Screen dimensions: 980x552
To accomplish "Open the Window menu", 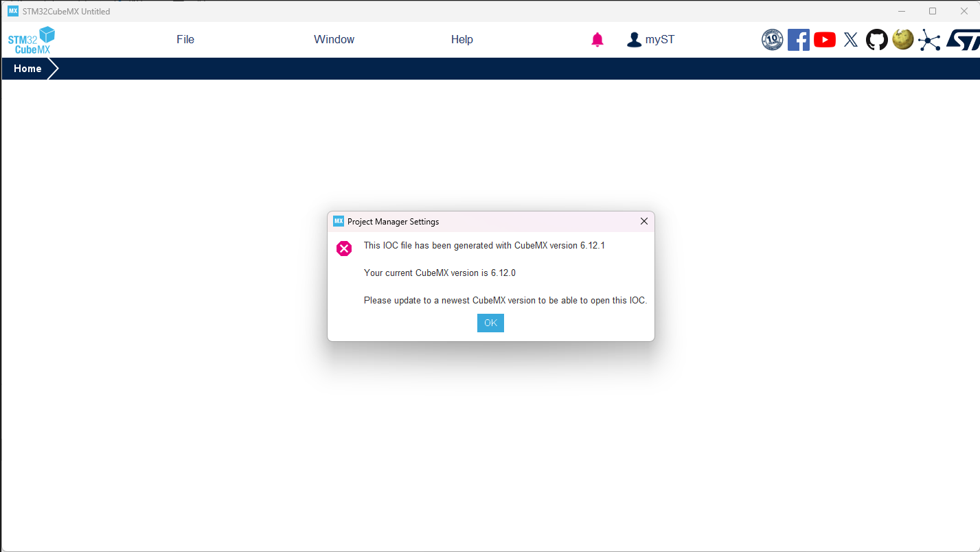I will pos(334,40).
